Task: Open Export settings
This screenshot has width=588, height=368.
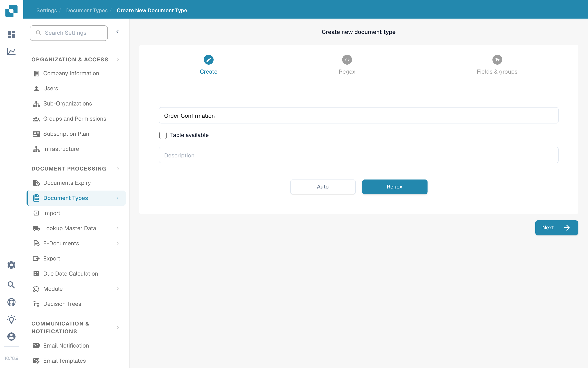Action: 76,258
